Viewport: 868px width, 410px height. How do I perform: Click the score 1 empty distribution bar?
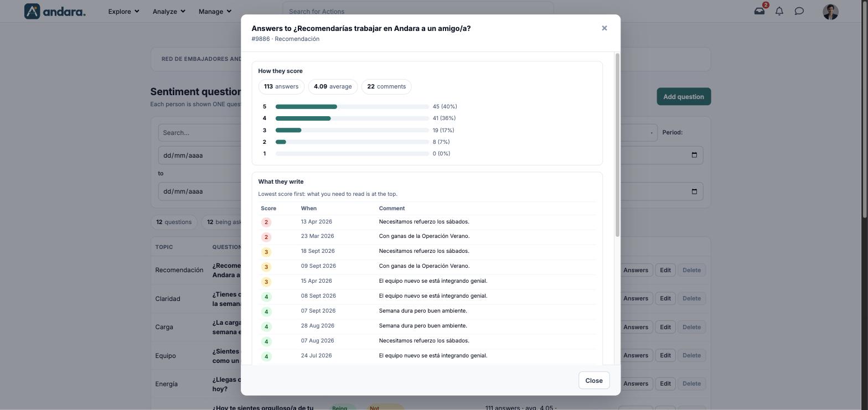[x=352, y=154]
